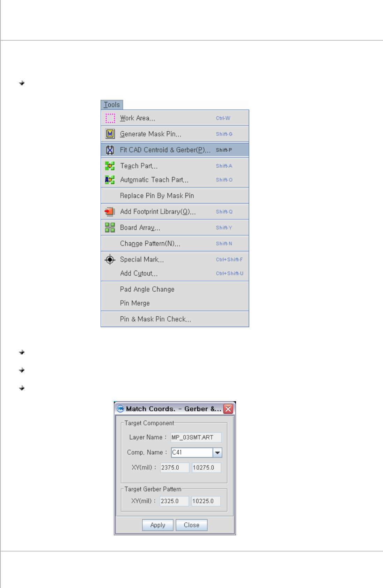Click the Apply button

[x=158, y=525]
